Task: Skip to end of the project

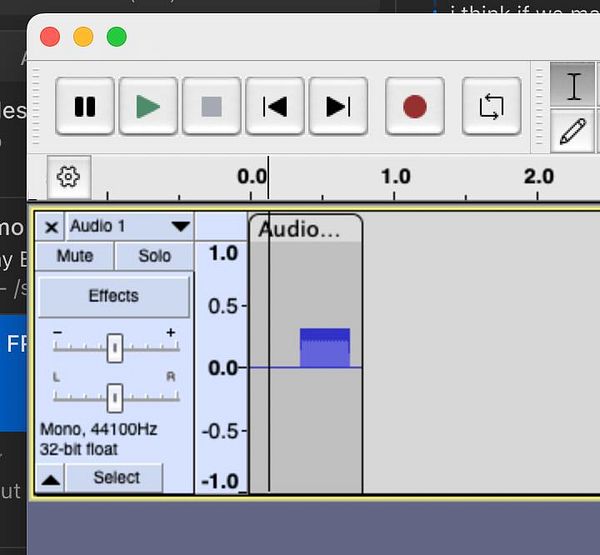Action: (338, 106)
